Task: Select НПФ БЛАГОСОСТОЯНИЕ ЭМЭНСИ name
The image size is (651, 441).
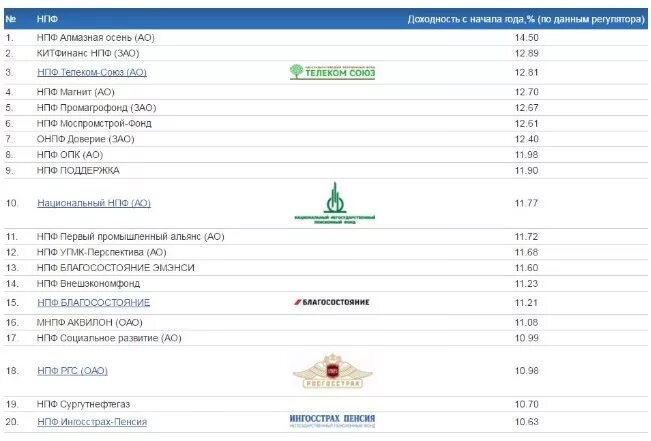Action: 115,268
